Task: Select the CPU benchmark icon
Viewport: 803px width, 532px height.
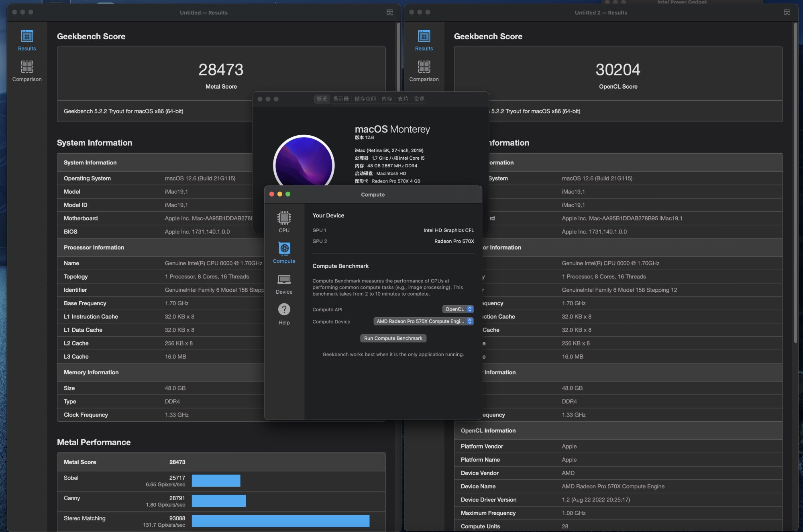Action: 284,221
